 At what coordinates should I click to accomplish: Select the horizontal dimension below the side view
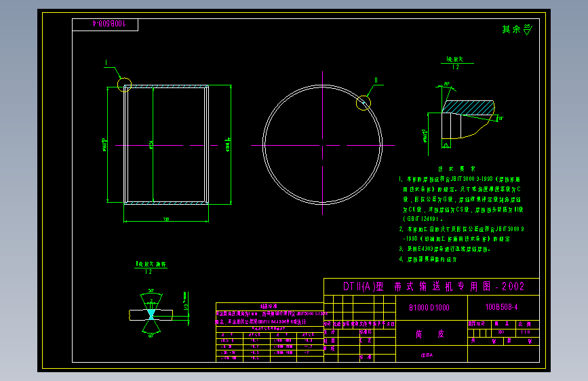click(166, 220)
